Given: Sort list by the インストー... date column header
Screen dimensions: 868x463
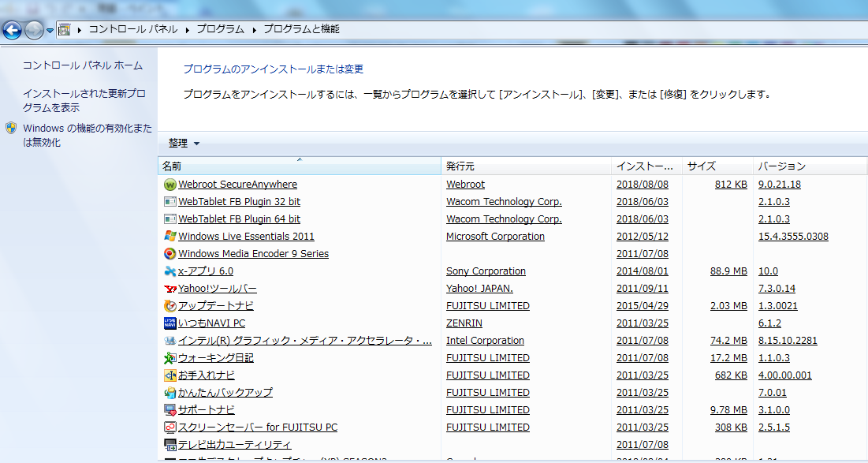Looking at the screenshot, I should coord(647,166).
